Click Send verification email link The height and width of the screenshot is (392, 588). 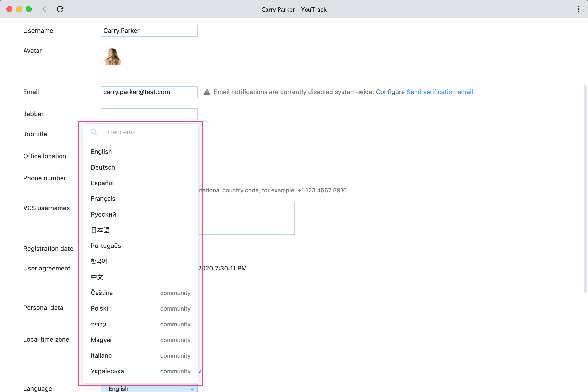click(439, 91)
